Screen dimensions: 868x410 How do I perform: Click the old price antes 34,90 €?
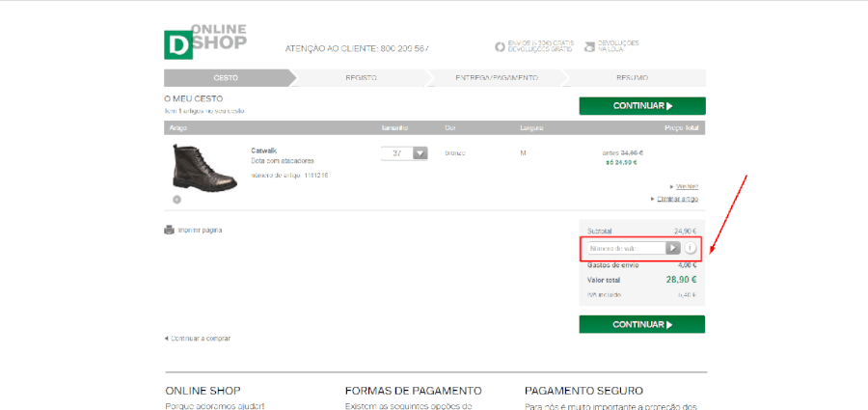(622, 153)
